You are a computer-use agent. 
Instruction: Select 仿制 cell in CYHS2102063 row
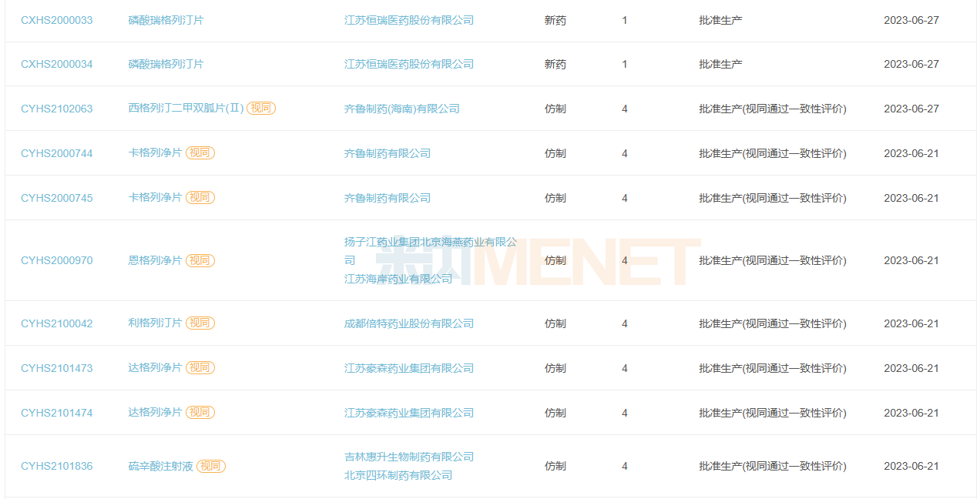click(x=555, y=109)
